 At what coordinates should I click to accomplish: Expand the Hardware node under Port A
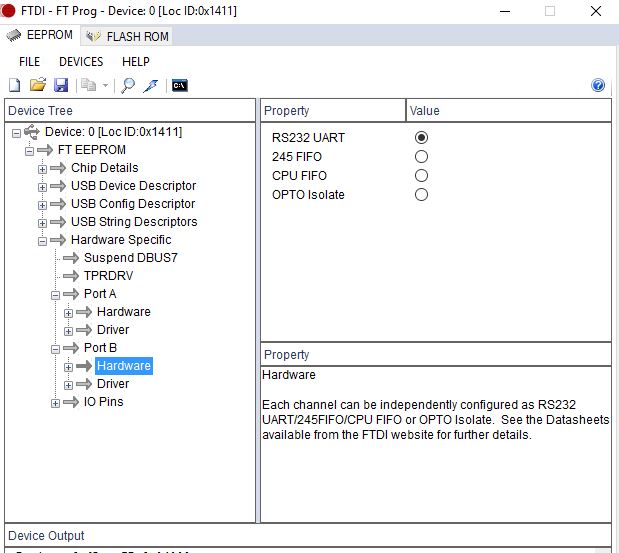[x=68, y=313]
